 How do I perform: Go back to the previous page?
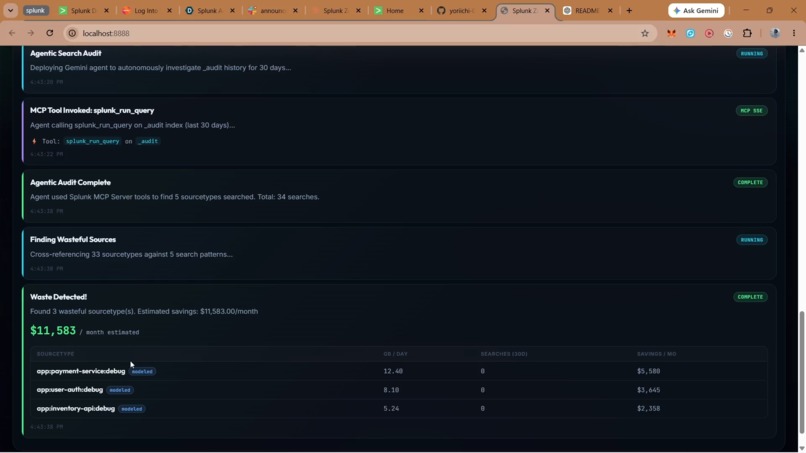tap(12, 33)
